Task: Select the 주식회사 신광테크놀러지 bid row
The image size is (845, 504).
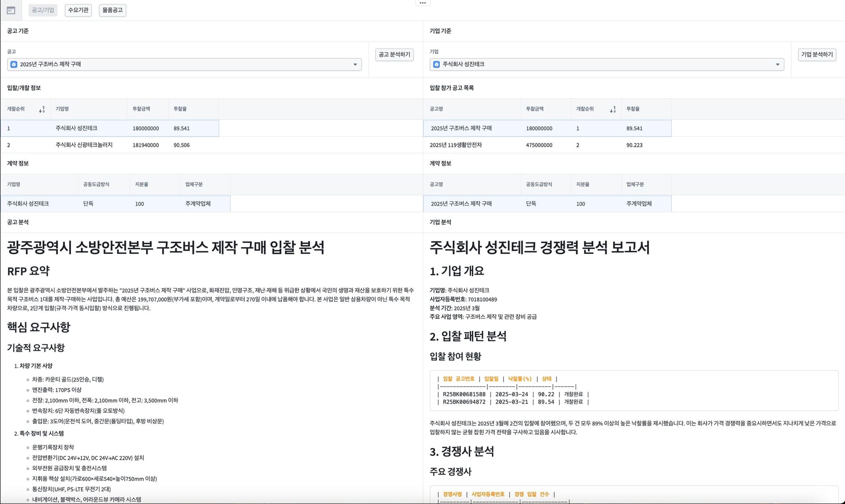Action: point(84,145)
